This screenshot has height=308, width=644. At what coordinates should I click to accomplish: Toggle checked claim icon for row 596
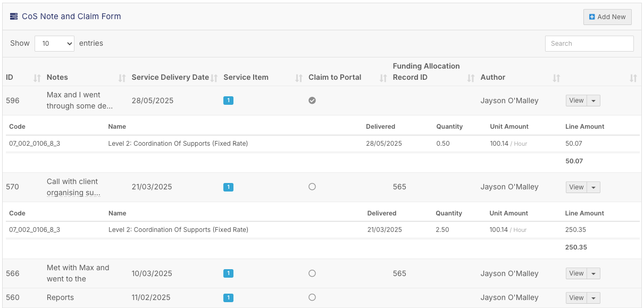click(x=312, y=101)
